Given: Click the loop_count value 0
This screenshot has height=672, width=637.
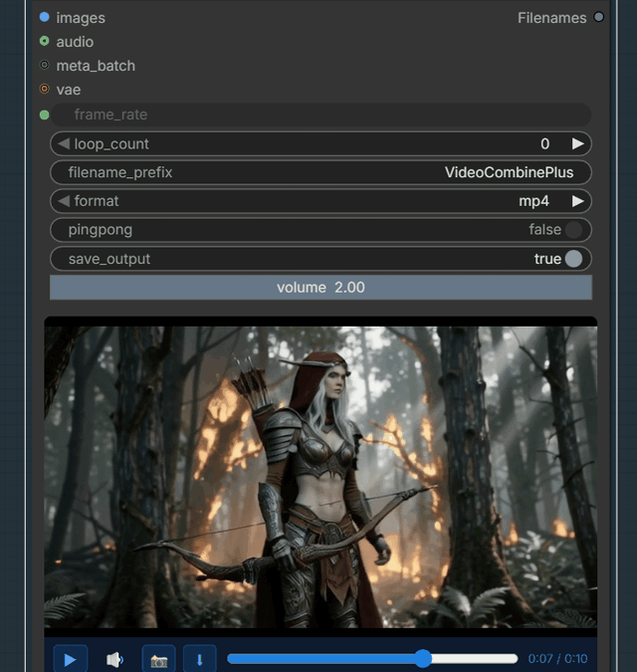Looking at the screenshot, I should (544, 144).
